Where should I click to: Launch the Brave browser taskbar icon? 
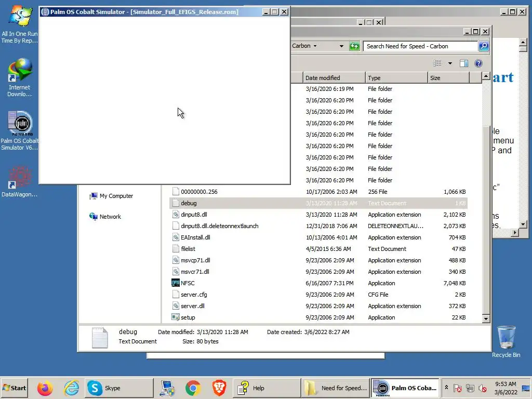(x=219, y=388)
